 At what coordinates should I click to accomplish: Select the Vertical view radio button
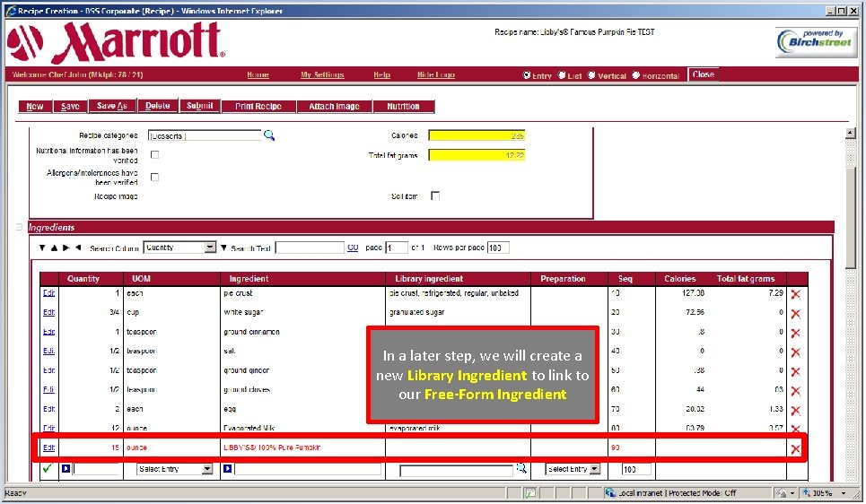tap(591, 75)
